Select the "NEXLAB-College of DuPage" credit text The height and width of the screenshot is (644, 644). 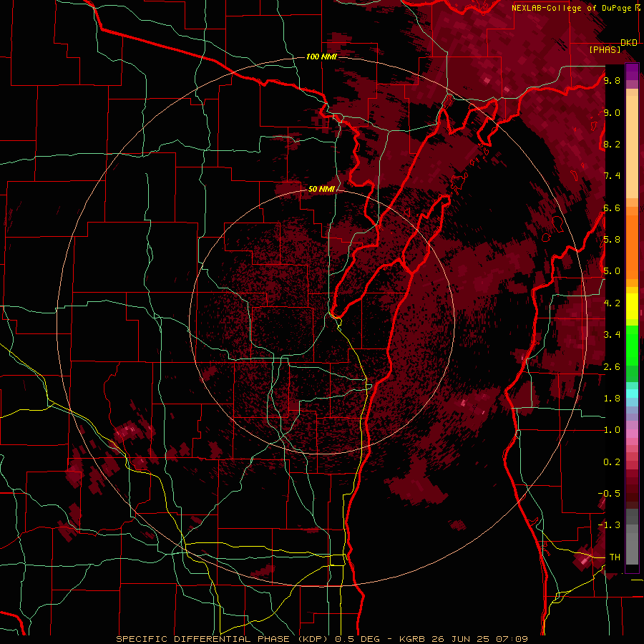pos(572,8)
